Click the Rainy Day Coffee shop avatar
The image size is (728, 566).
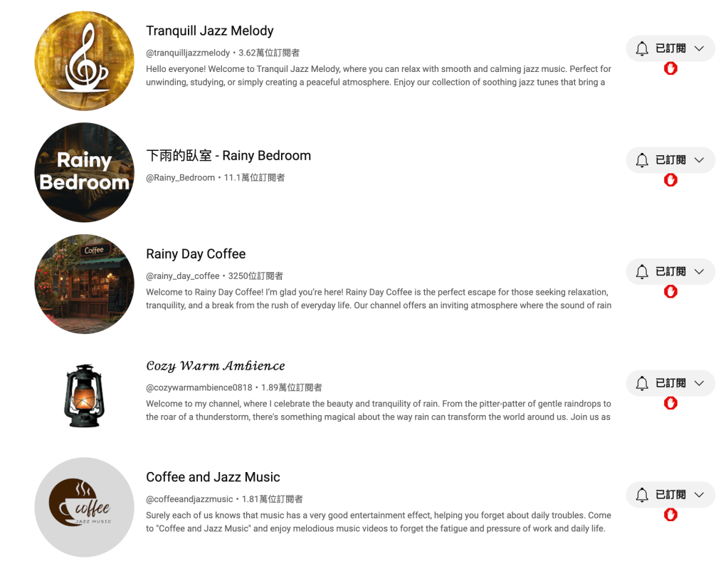click(85, 284)
